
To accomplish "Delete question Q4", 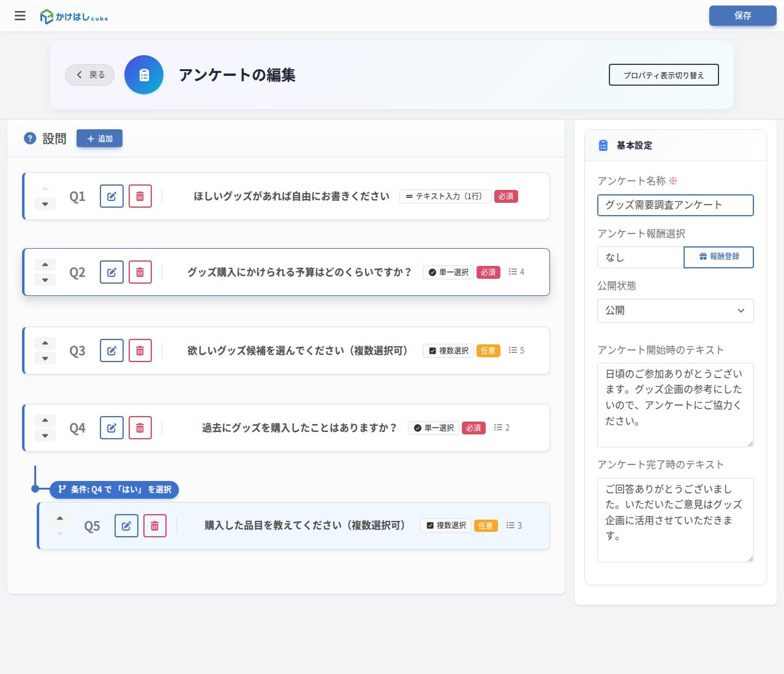I will tap(140, 428).
